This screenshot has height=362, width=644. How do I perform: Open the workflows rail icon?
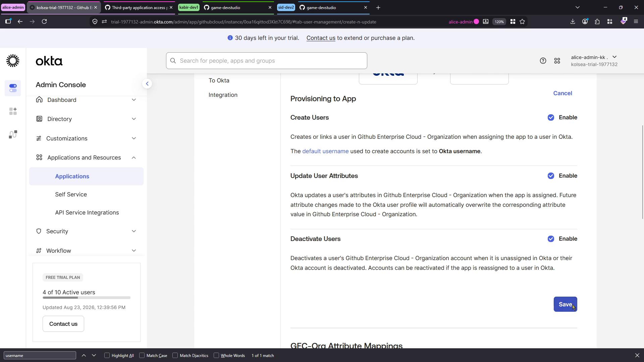pos(13,134)
